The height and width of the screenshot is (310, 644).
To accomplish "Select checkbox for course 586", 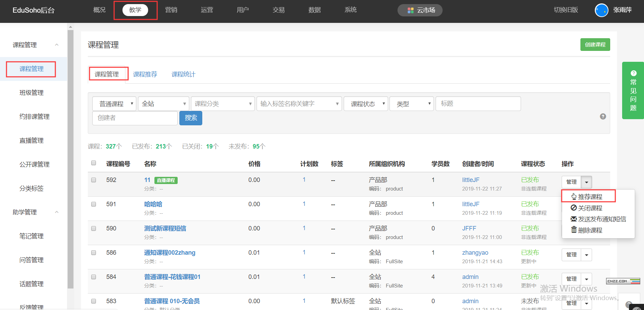I will 94,253.
